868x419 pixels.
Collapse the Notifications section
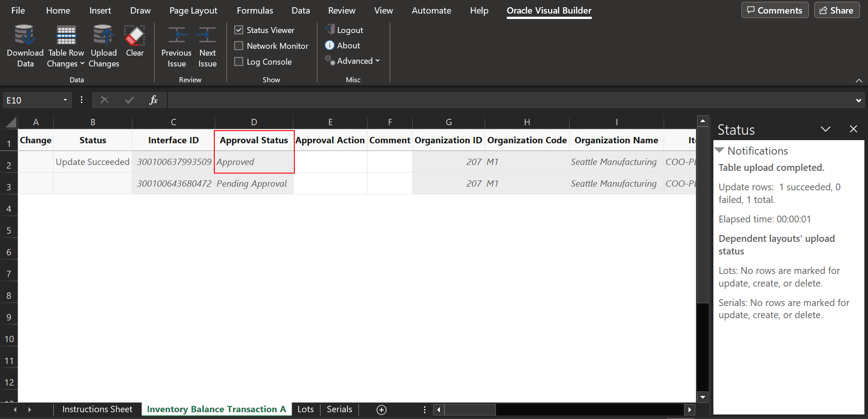pyautogui.click(x=719, y=150)
